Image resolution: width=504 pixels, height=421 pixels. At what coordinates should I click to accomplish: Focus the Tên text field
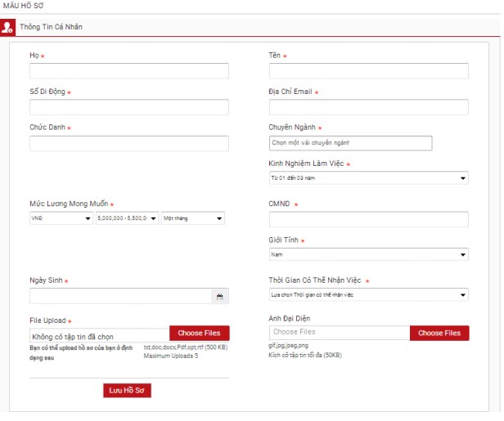pos(368,71)
